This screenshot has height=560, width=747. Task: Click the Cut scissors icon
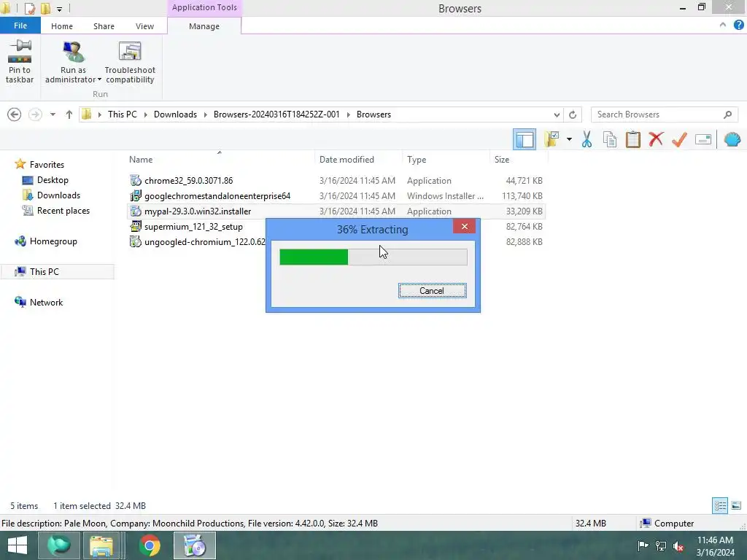pyautogui.click(x=587, y=139)
